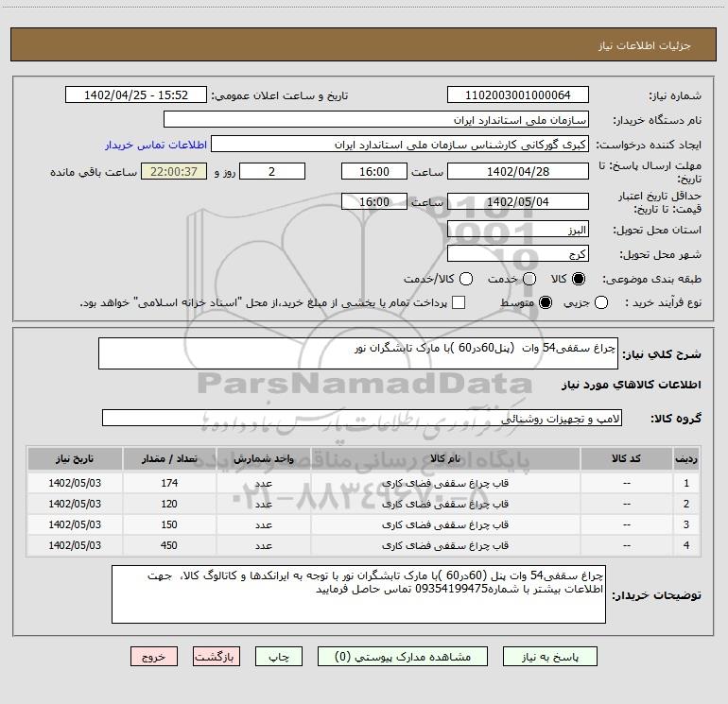Select the کالا radio button
Viewport: 728px width, 704px height.
[x=579, y=279]
